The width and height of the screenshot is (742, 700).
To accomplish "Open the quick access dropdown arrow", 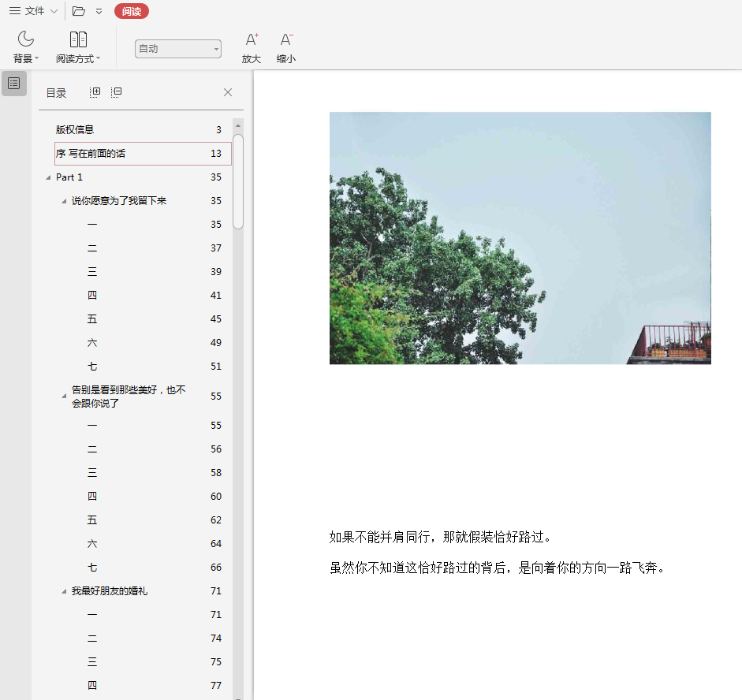I will pos(99,11).
